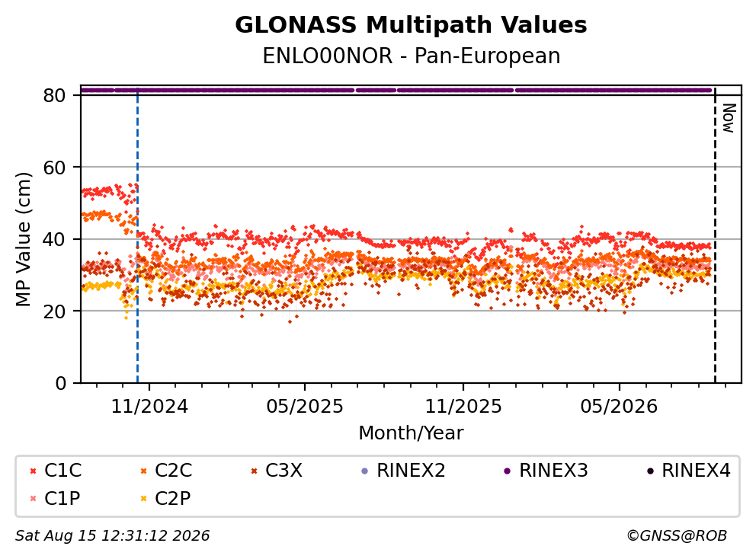Click the C1P legend entry
This screenshot has height=559, width=756.
pyautogui.click(x=55, y=498)
